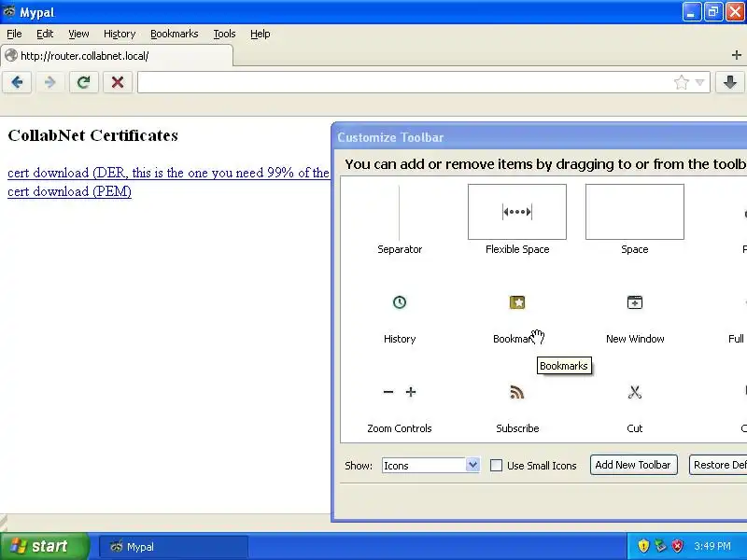Image resolution: width=747 pixels, height=560 pixels.
Task: Click the Subscribe label text
Action: [x=517, y=428]
